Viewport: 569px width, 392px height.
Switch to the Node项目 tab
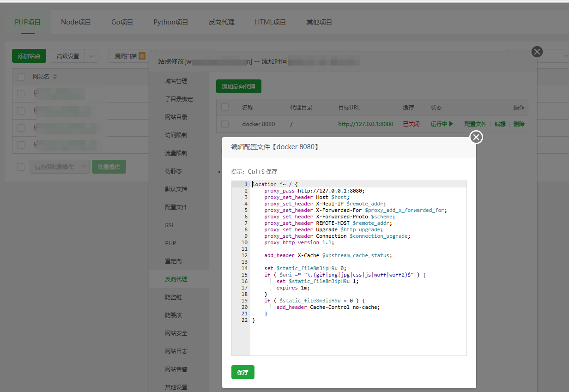tap(76, 22)
